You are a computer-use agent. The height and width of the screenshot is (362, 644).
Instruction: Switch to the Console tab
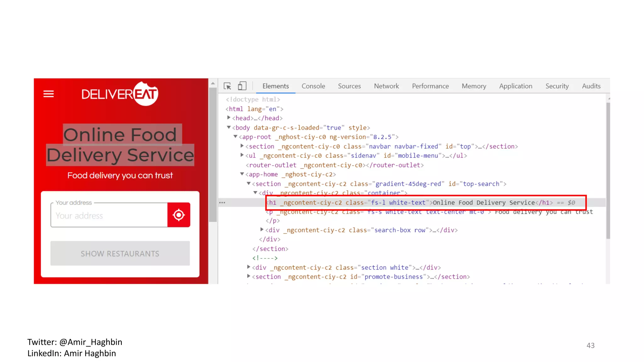(313, 86)
